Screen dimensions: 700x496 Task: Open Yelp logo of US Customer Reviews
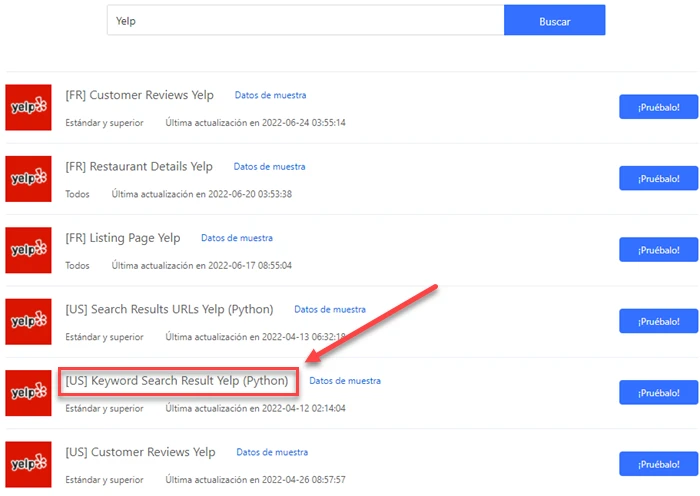[28, 464]
